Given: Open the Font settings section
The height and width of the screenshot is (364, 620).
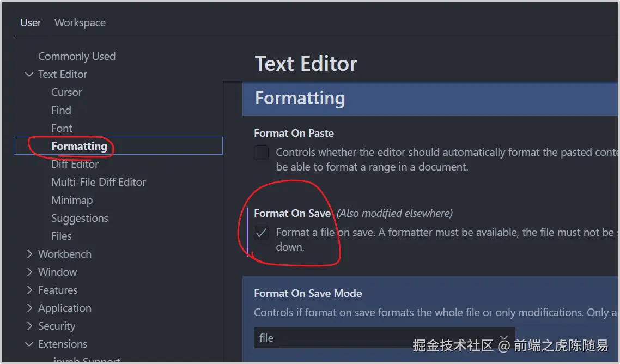Looking at the screenshot, I should [62, 128].
